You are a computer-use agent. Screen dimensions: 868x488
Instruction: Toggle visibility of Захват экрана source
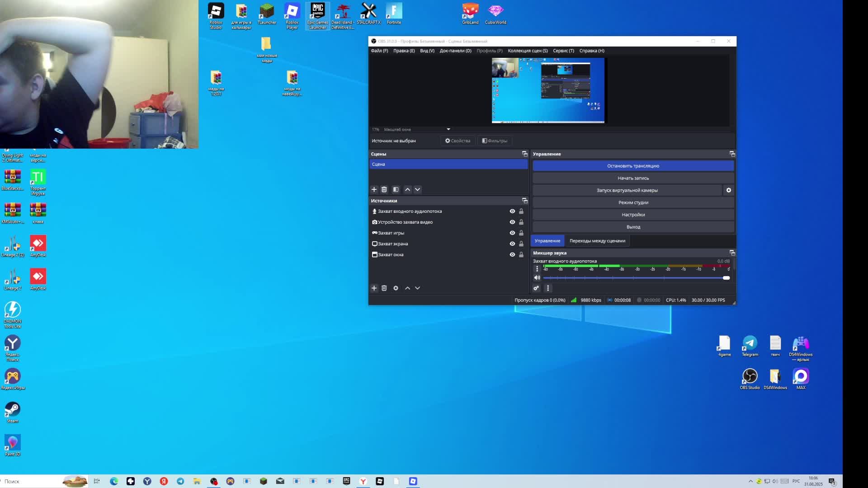[x=512, y=244]
